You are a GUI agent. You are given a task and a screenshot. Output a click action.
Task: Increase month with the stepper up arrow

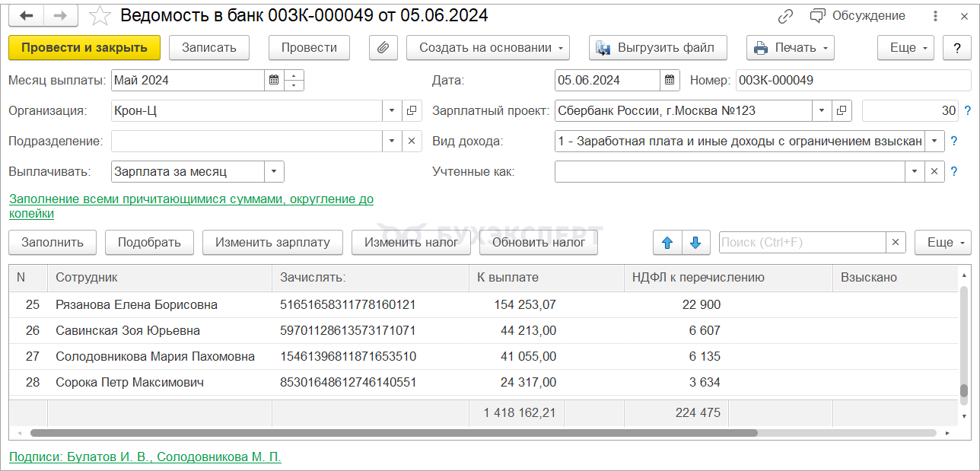coord(294,75)
